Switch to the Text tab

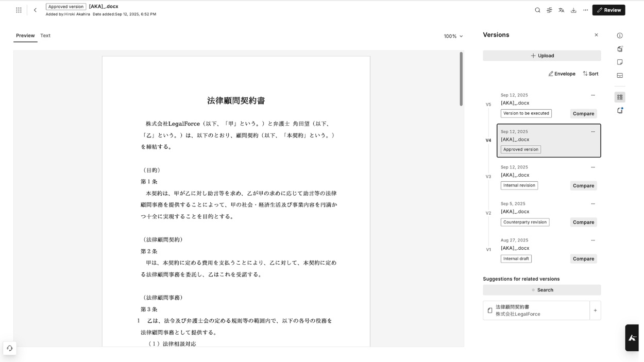tap(45, 36)
